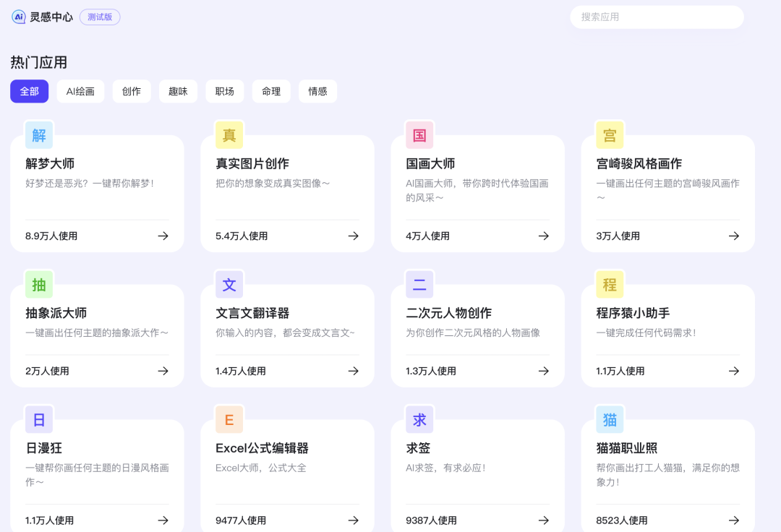Click the 真实图片创作 app icon
The image size is (781, 532).
229,135
